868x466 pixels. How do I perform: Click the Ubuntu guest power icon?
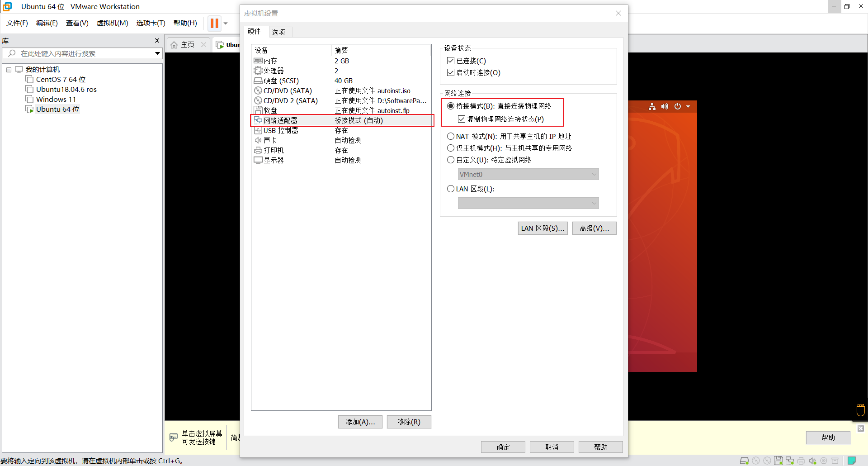[677, 106]
